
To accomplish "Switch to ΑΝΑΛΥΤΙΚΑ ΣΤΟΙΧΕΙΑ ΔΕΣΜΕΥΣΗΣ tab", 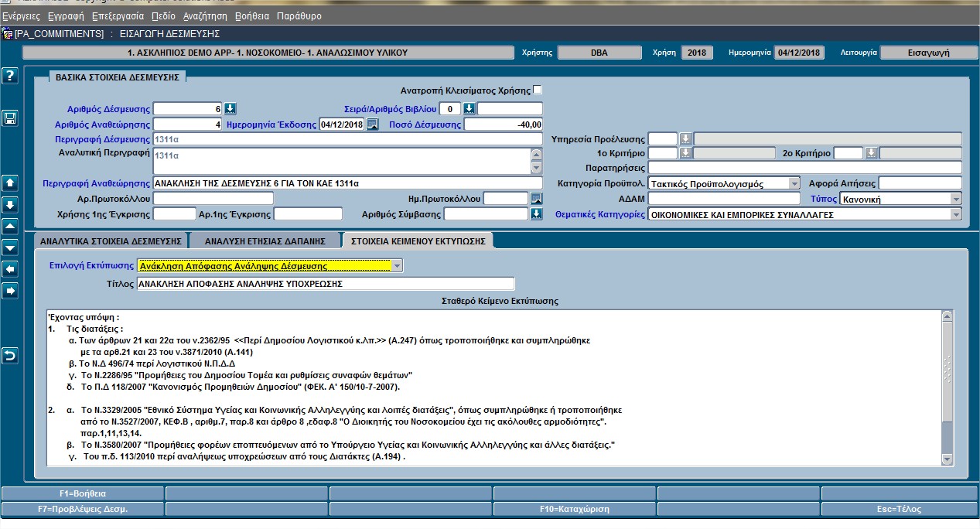I will point(111,241).
